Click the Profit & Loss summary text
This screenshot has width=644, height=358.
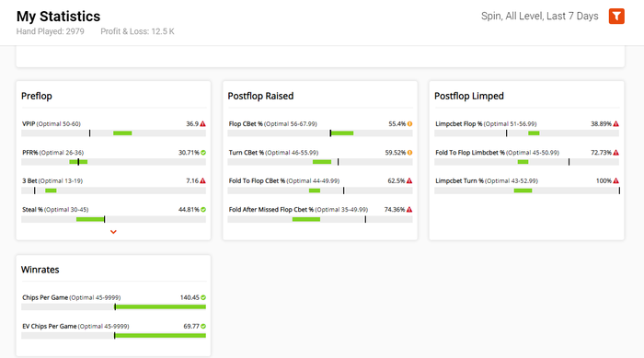pos(137,31)
